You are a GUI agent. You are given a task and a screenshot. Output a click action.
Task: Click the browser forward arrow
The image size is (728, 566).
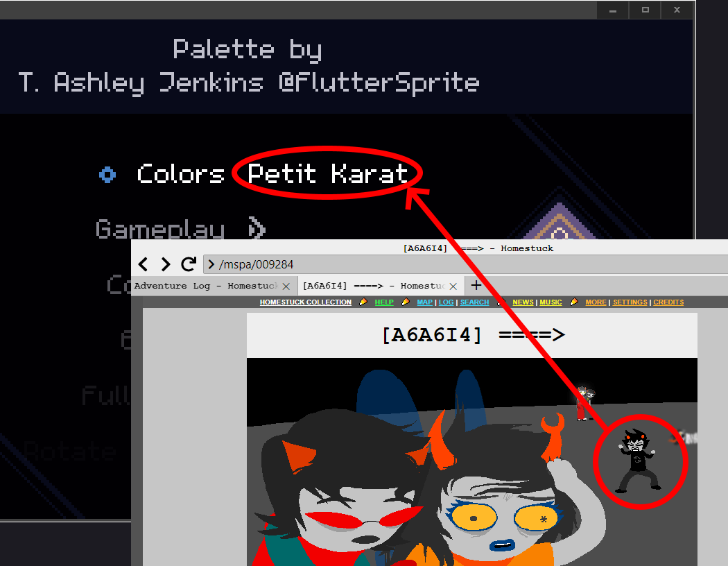pos(165,264)
